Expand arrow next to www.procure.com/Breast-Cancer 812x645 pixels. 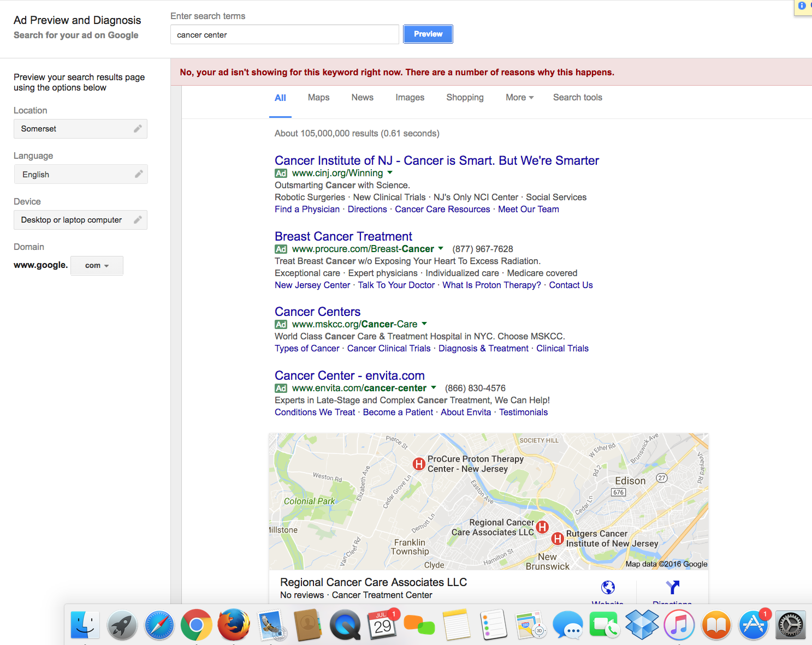pos(441,248)
